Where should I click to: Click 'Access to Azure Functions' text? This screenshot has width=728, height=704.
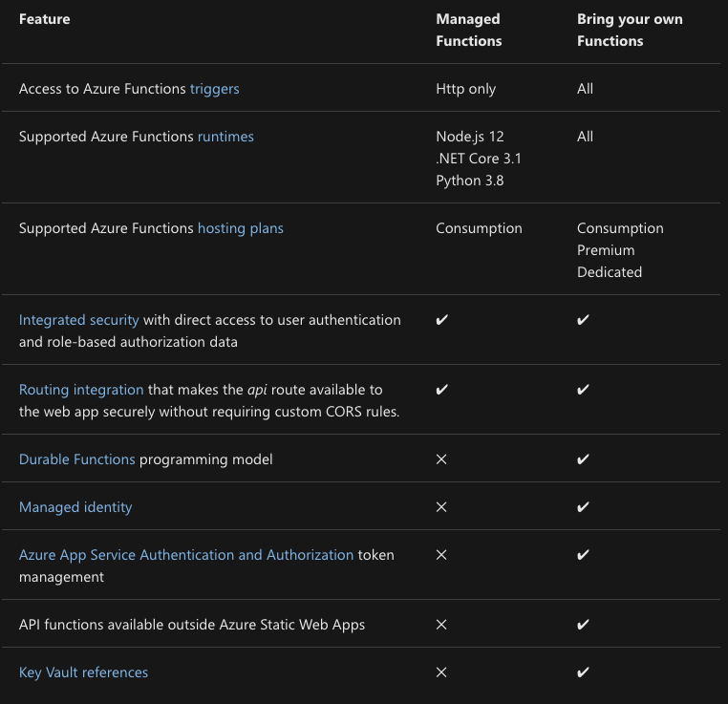click(102, 89)
